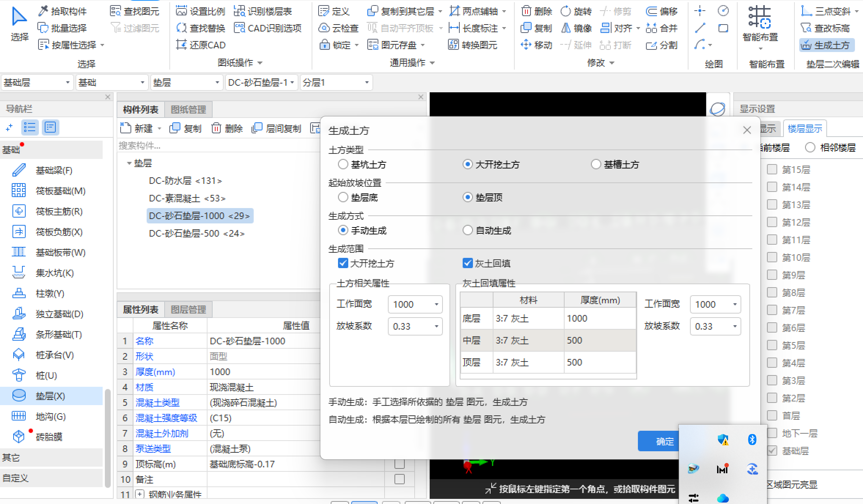Click 确定 to confirm dialog
Viewport: 863px width, 504px height.
pos(664,441)
